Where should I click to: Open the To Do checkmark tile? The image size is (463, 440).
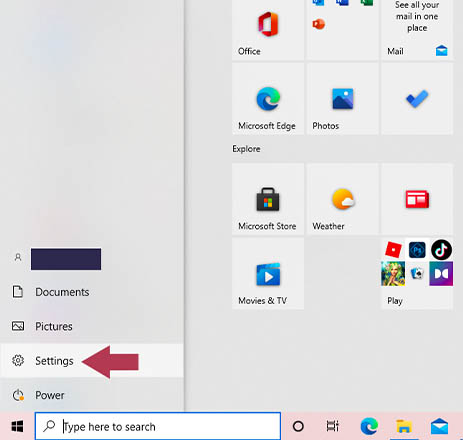tap(417, 99)
